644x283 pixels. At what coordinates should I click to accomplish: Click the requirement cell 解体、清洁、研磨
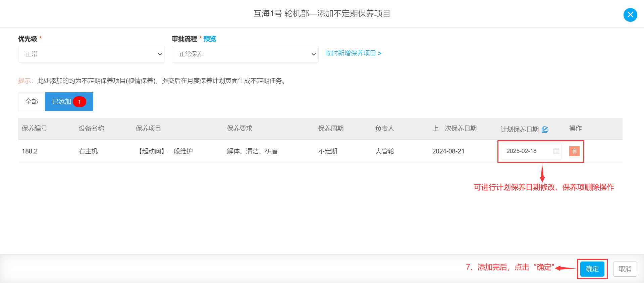pos(252,151)
